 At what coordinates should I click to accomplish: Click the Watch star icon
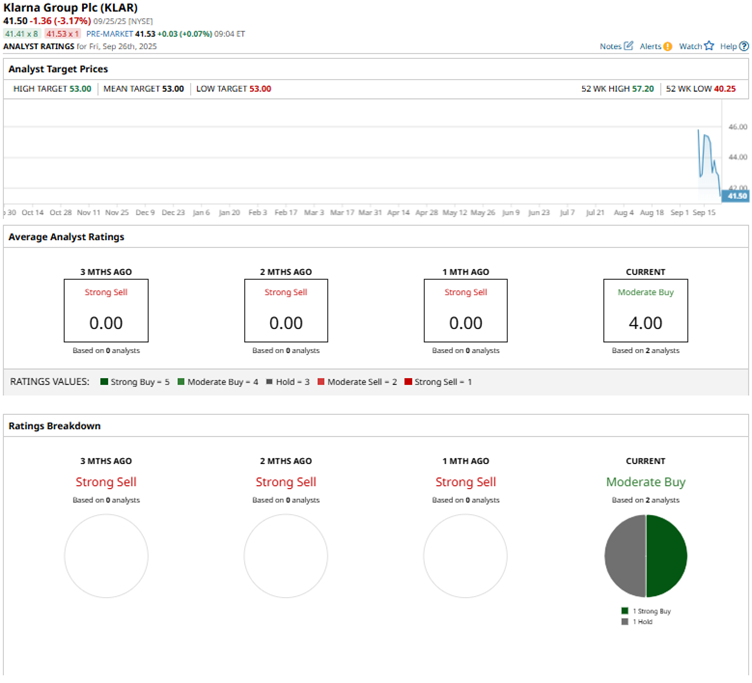tap(708, 46)
